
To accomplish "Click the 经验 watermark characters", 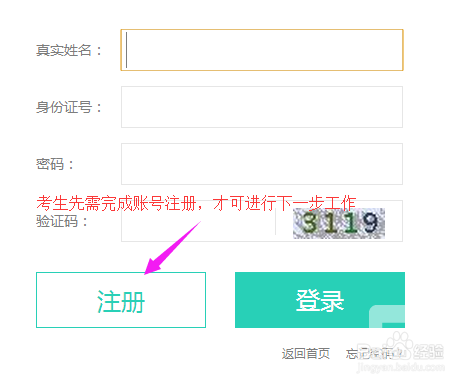I will (429, 352).
